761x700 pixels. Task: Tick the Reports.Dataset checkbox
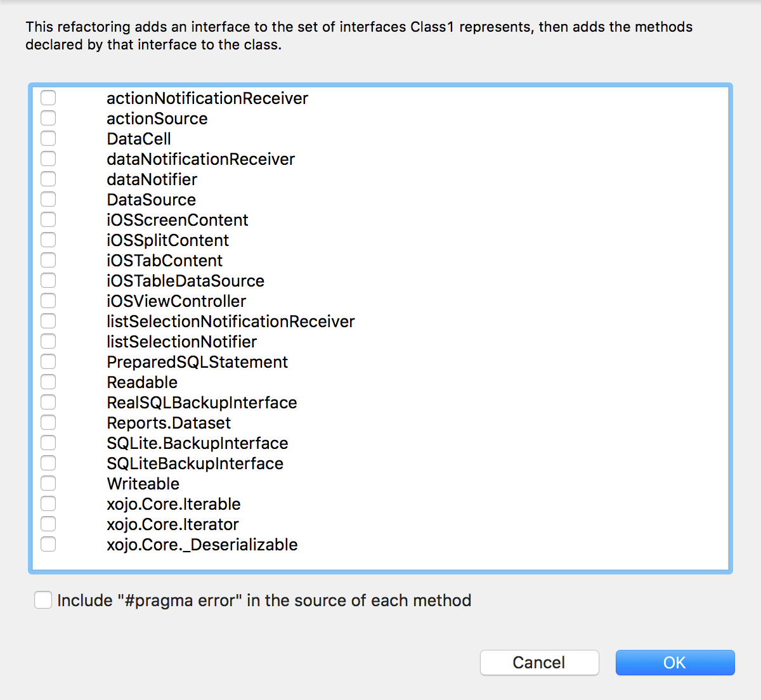point(48,422)
